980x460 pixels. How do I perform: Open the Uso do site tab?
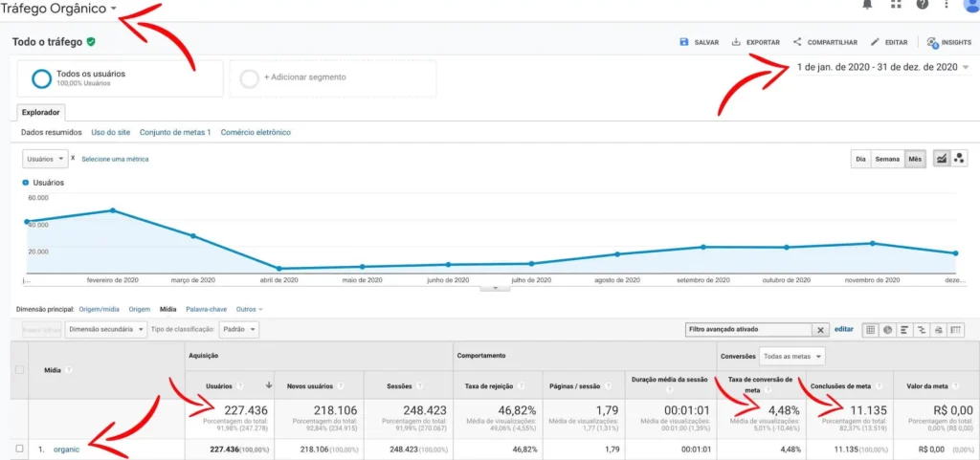pos(111,132)
